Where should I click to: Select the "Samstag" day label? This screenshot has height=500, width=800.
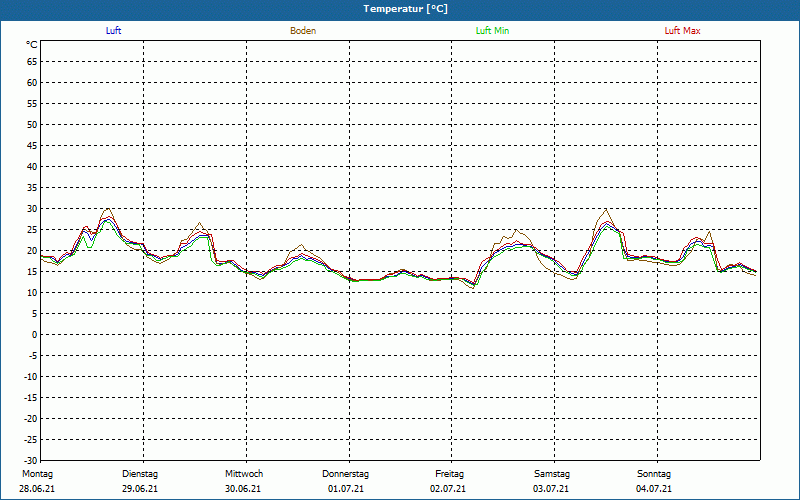(x=552, y=474)
